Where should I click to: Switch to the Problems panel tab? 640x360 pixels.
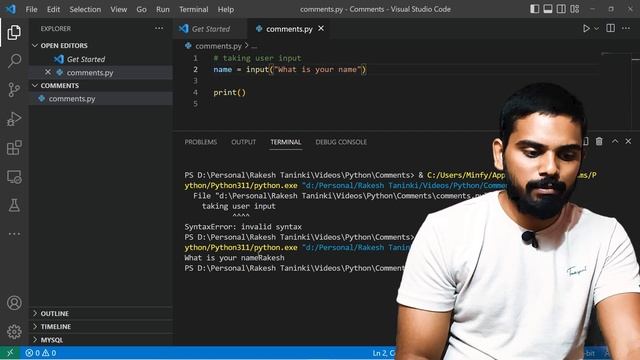point(200,142)
